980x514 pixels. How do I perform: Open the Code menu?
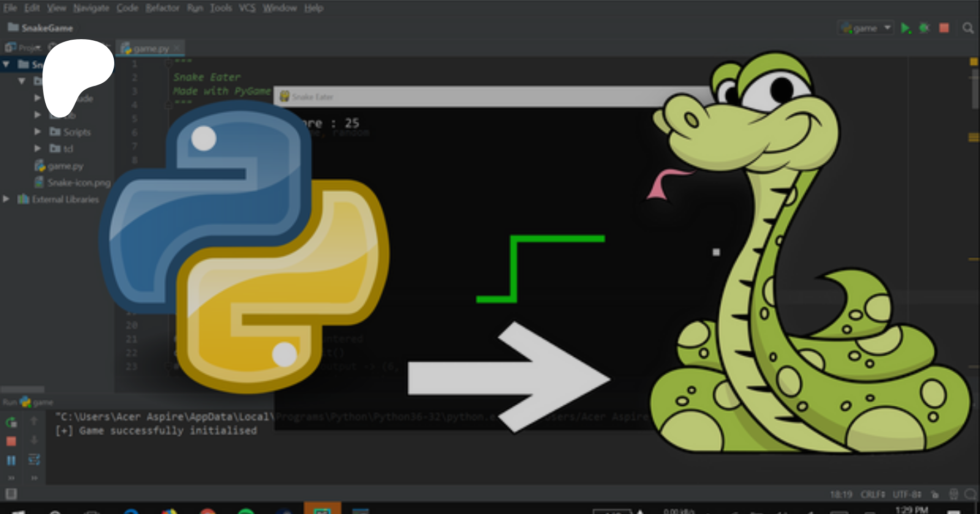click(127, 8)
